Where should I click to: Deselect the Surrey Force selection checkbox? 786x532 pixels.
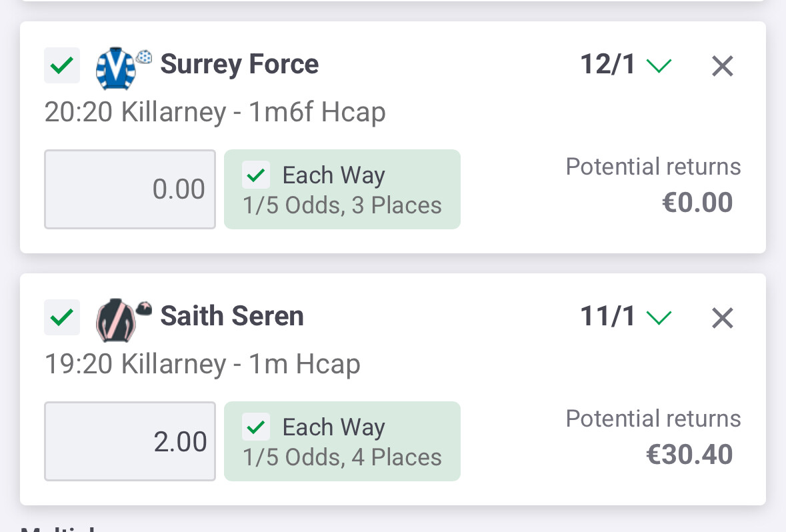tap(62, 65)
